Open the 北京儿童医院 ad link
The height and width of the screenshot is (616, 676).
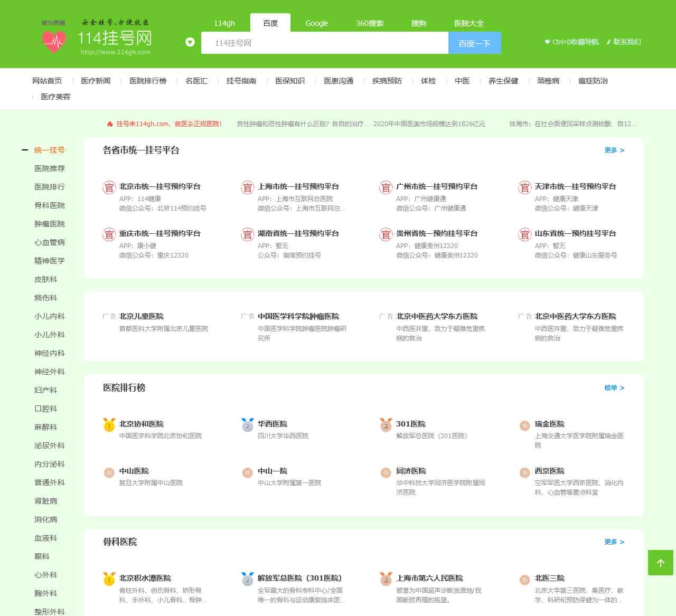pos(142,316)
